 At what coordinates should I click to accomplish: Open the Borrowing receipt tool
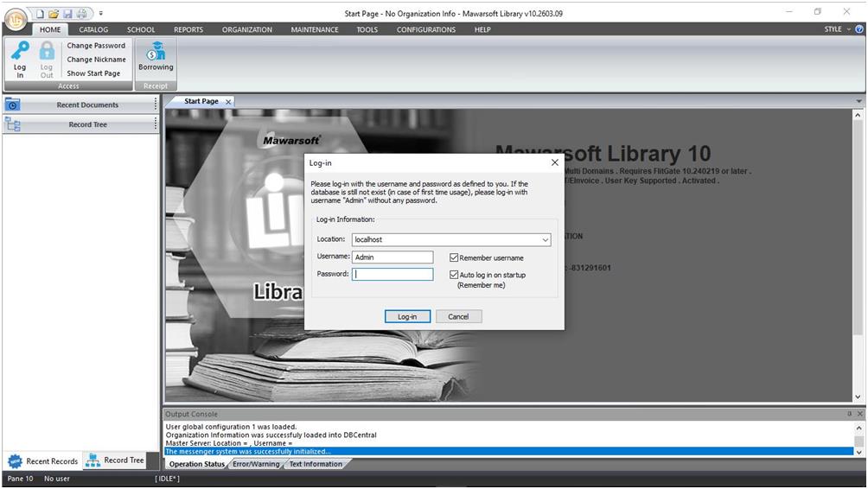pyautogui.click(x=156, y=58)
